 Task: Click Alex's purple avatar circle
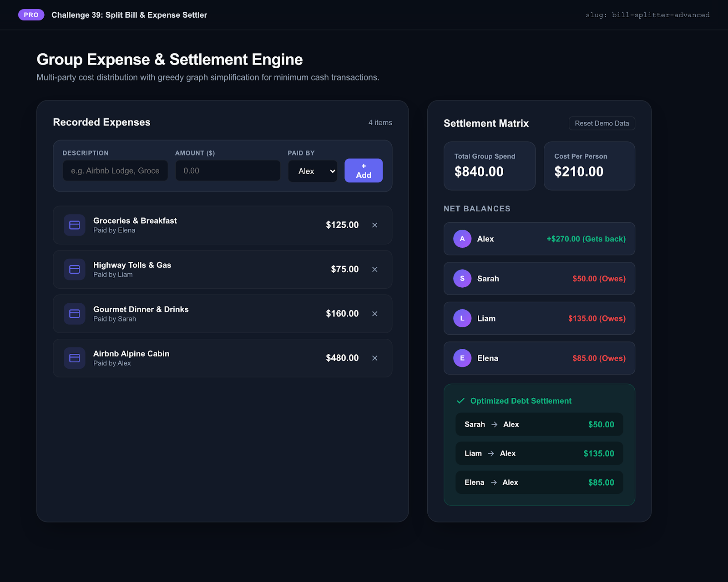[462, 239]
